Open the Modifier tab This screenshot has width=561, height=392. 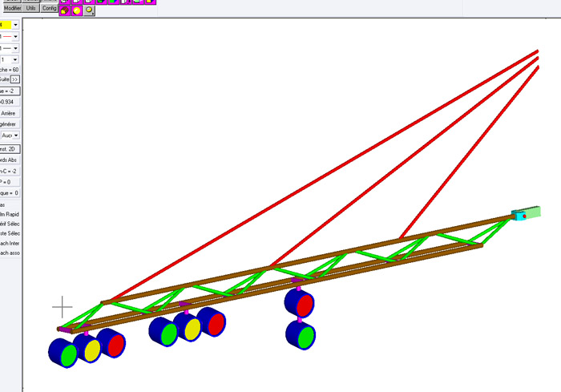tap(12, 7)
